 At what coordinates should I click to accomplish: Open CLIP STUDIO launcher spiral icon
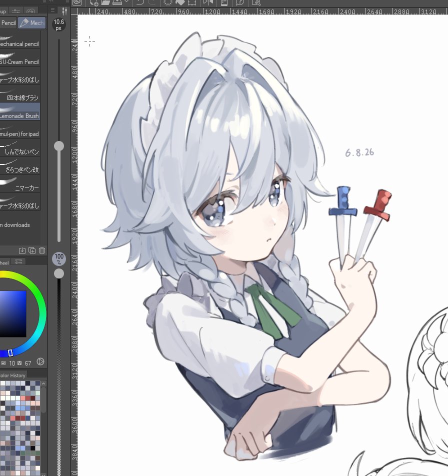tap(77, 2)
